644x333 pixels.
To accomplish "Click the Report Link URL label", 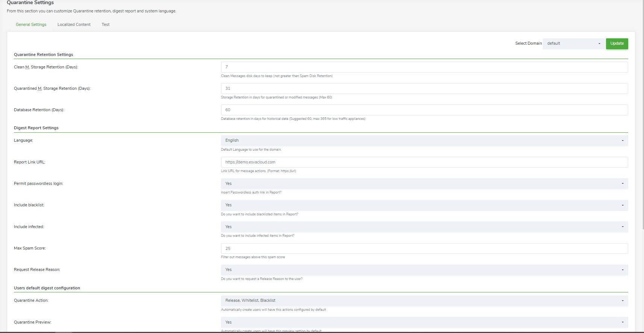I will (x=30, y=162).
